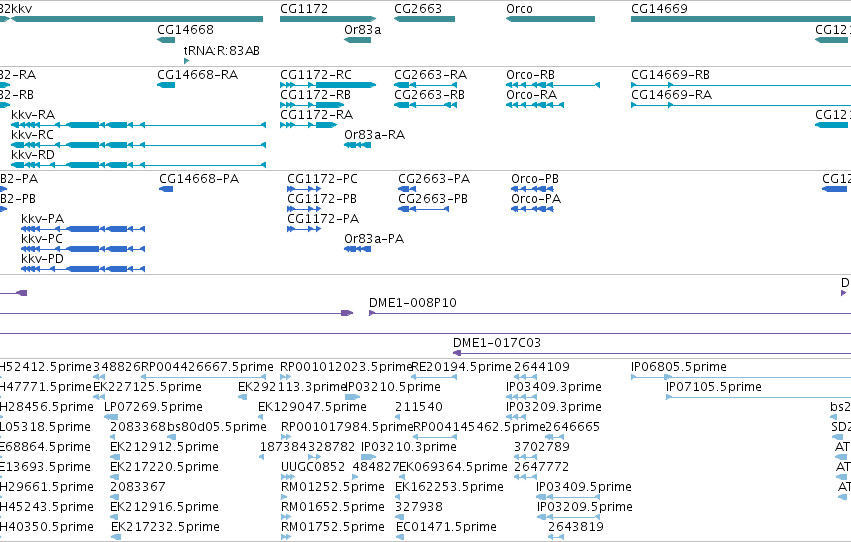Select EST IP03209.3prime
This screenshot has width=851, height=542.
(554, 407)
